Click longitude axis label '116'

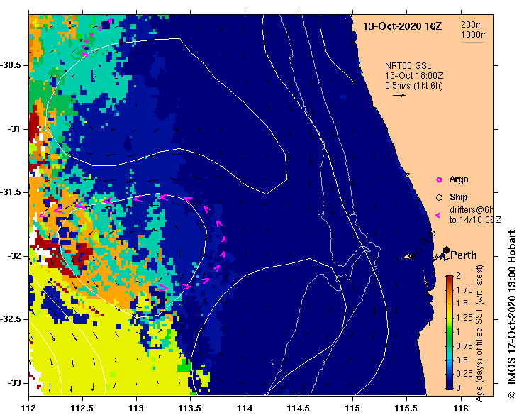[461, 409]
